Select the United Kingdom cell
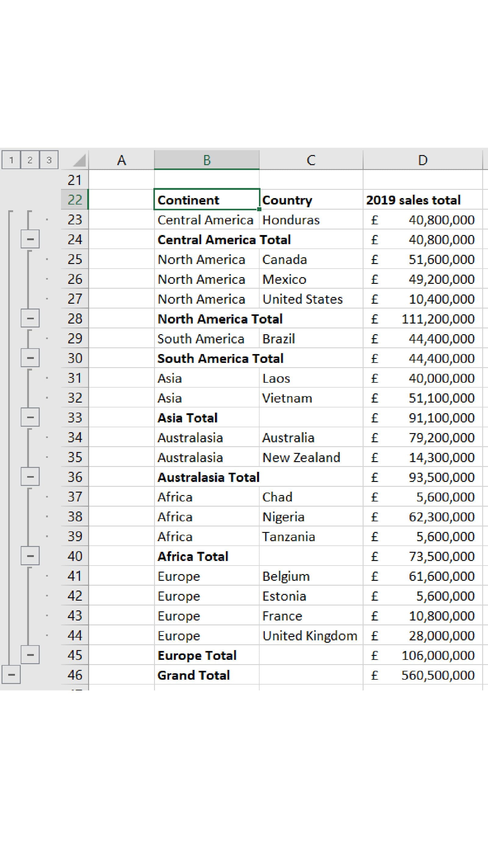This screenshot has height=868, width=488. [311, 635]
